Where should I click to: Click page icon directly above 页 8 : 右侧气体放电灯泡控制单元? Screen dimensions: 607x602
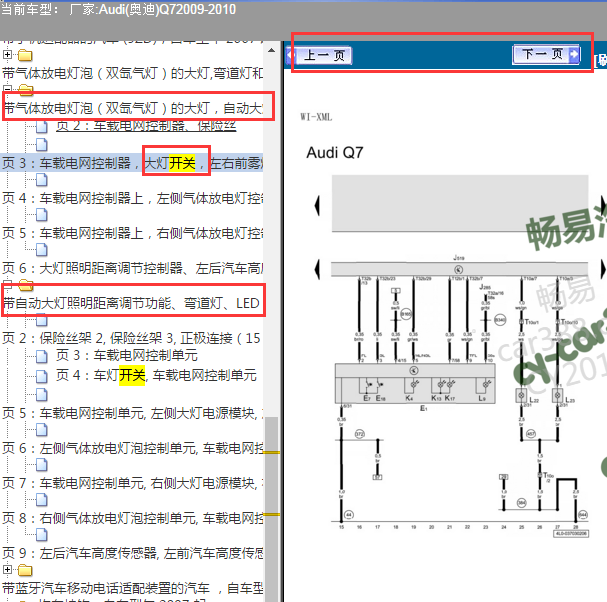point(42,499)
